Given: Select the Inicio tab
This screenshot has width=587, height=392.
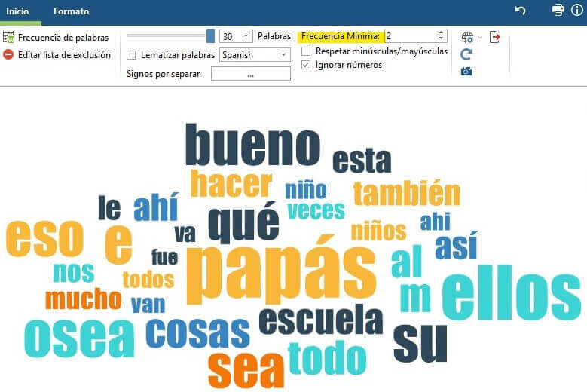Looking at the screenshot, I should pyautogui.click(x=17, y=11).
